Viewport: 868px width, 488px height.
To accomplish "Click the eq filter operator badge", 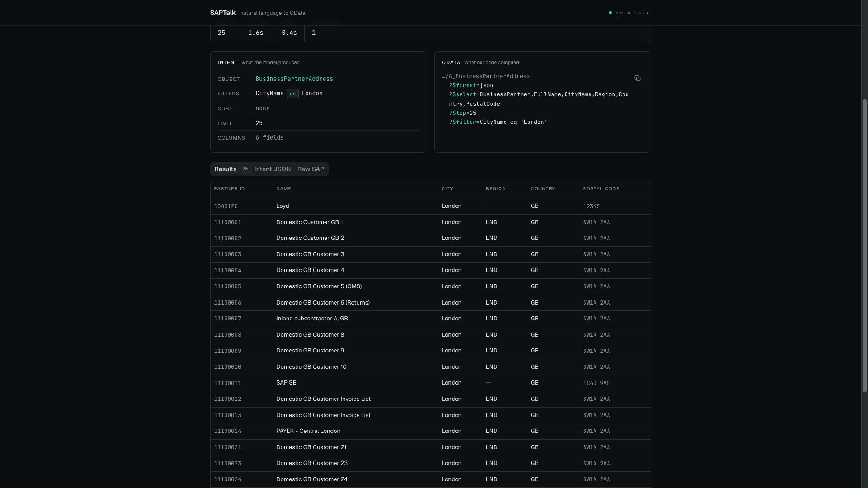I will click(x=292, y=94).
